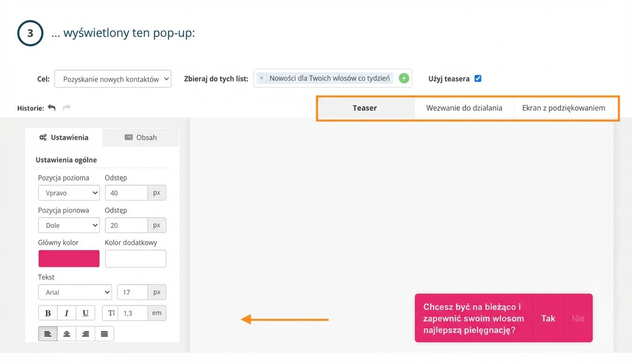The image size is (632, 364).
Task: Toggle italic text formatting
Action: tap(66, 313)
